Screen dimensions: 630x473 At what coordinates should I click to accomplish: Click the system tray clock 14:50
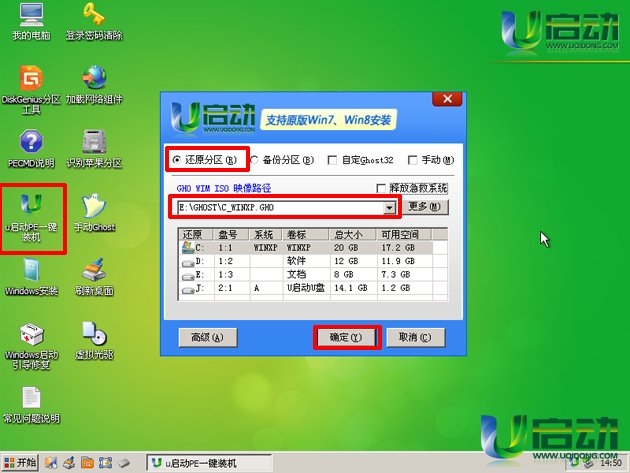pyautogui.click(x=611, y=463)
